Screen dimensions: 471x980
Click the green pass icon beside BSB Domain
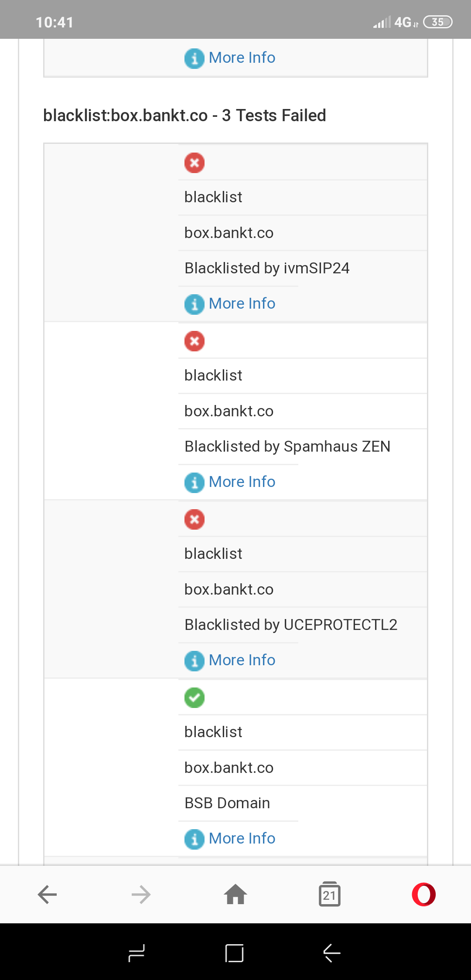[195, 698]
